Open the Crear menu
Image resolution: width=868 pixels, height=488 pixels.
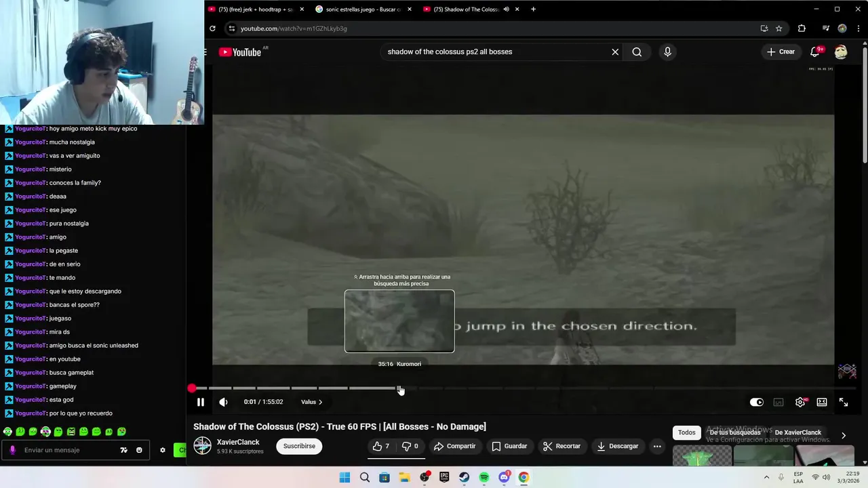point(781,52)
